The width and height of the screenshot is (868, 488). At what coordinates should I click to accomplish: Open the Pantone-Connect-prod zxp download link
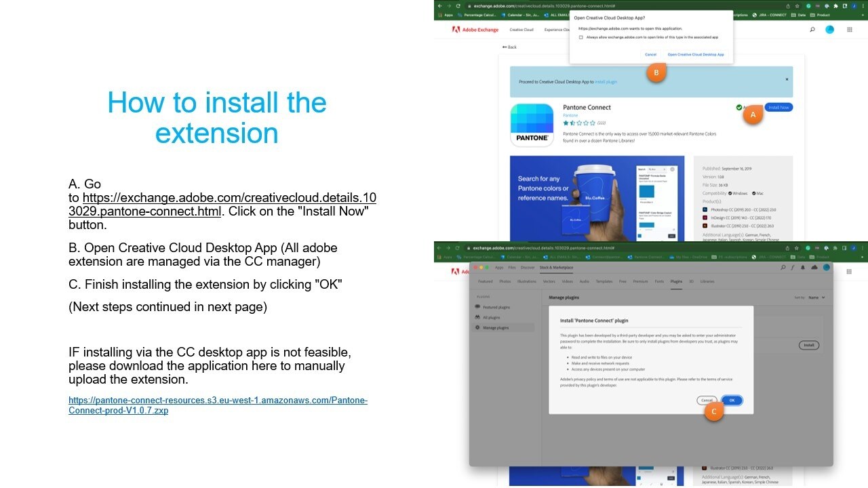coord(218,405)
